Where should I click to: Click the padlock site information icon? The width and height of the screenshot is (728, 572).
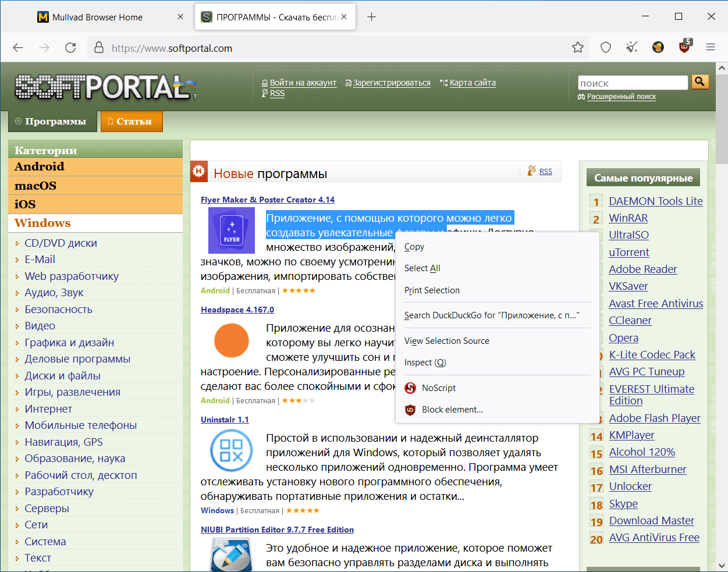[x=99, y=48]
